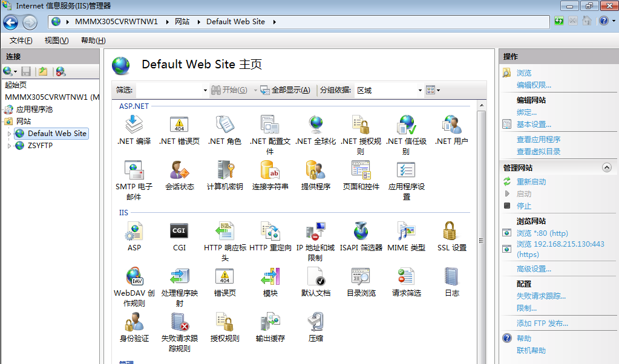Screen dimensions: 619x364
Task: Open the .NET 编译 feature icon
Action: [x=134, y=124]
